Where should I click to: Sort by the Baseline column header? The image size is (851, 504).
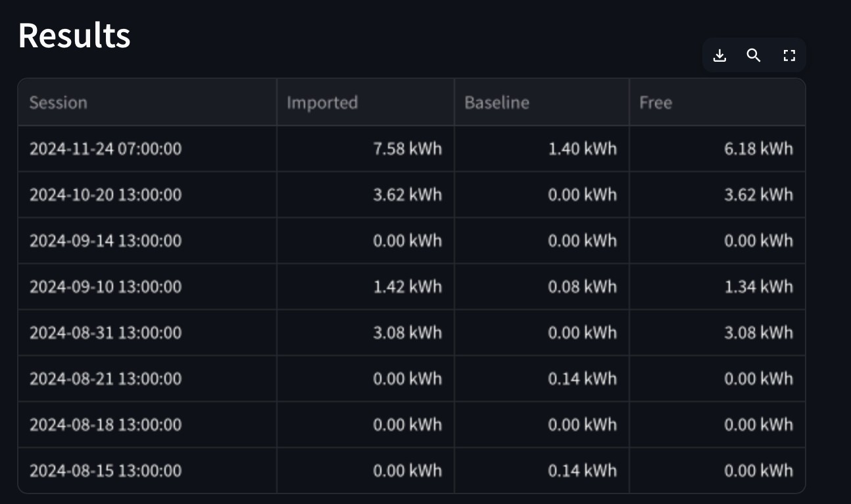coord(542,103)
